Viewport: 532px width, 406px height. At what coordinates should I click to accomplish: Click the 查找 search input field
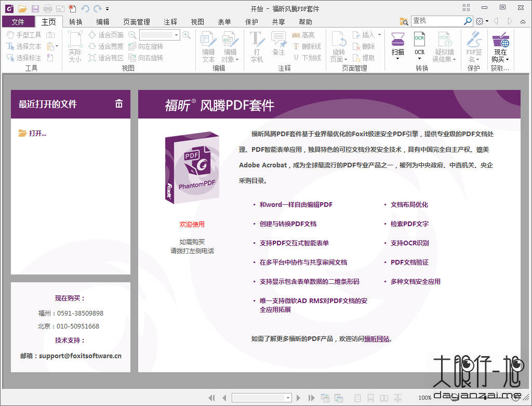click(x=437, y=21)
